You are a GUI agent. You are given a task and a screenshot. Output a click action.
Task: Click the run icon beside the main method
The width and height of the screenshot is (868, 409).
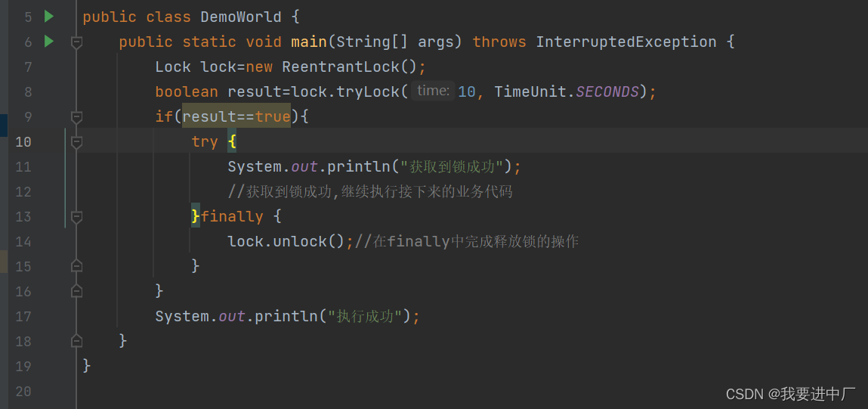tap(49, 41)
